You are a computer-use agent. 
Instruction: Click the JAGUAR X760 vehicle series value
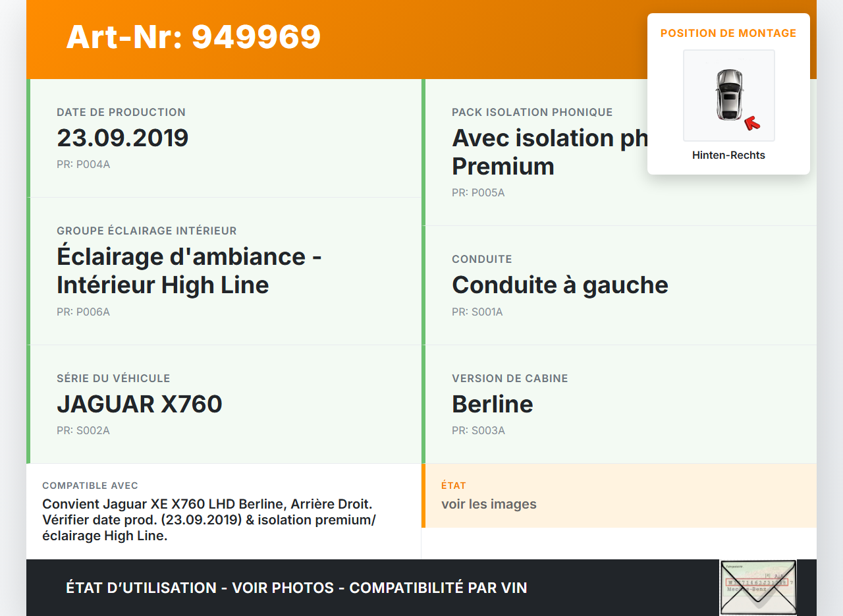[x=140, y=404]
